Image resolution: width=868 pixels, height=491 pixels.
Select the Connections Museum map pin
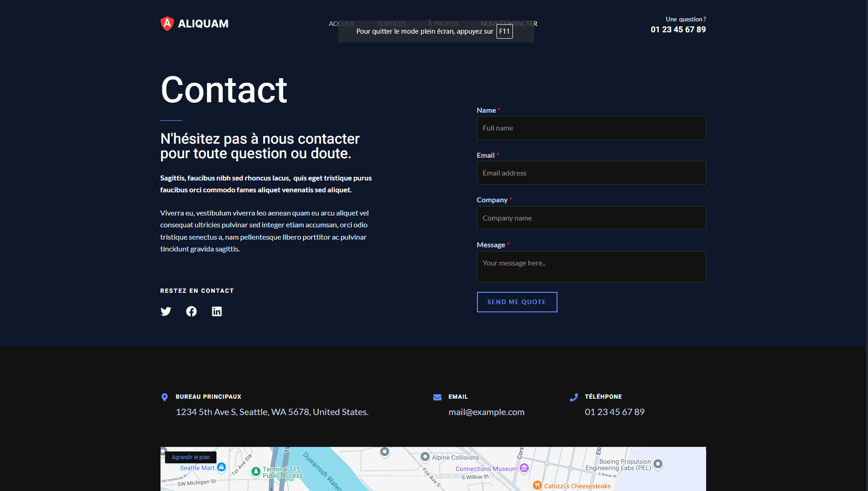click(x=524, y=468)
